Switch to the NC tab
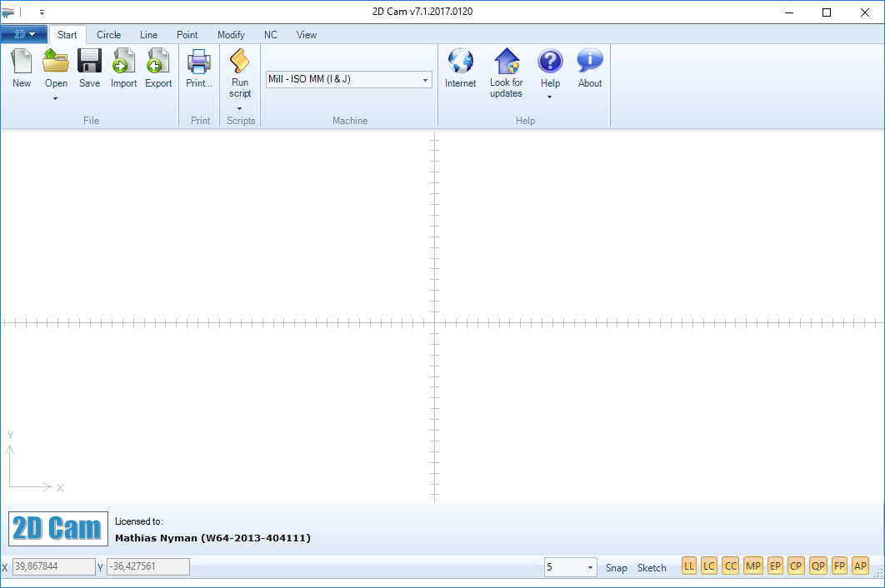 pyautogui.click(x=270, y=35)
